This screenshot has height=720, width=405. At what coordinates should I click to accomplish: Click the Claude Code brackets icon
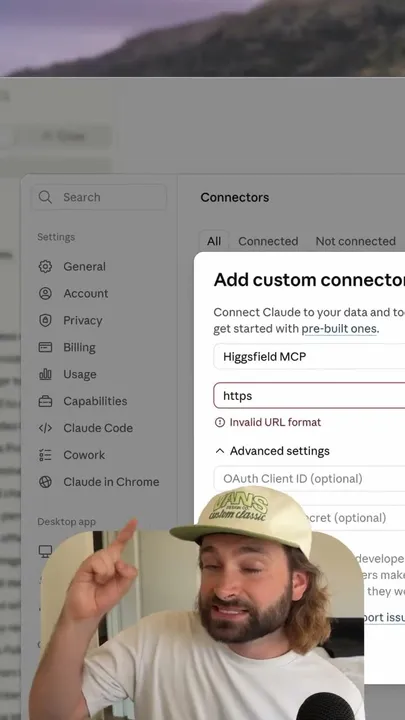tap(45, 428)
